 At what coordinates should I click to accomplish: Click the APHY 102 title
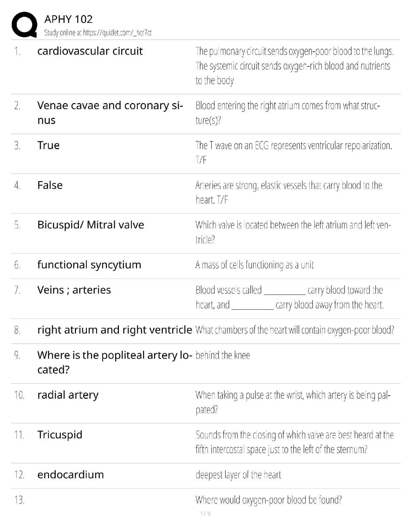click(x=68, y=19)
